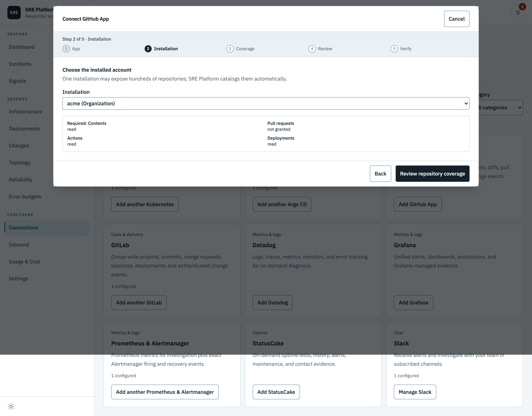Image resolution: width=532 pixels, height=416 pixels.
Task: Click the Grafana card title
Action: pyautogui.click(x=405, y=245)
